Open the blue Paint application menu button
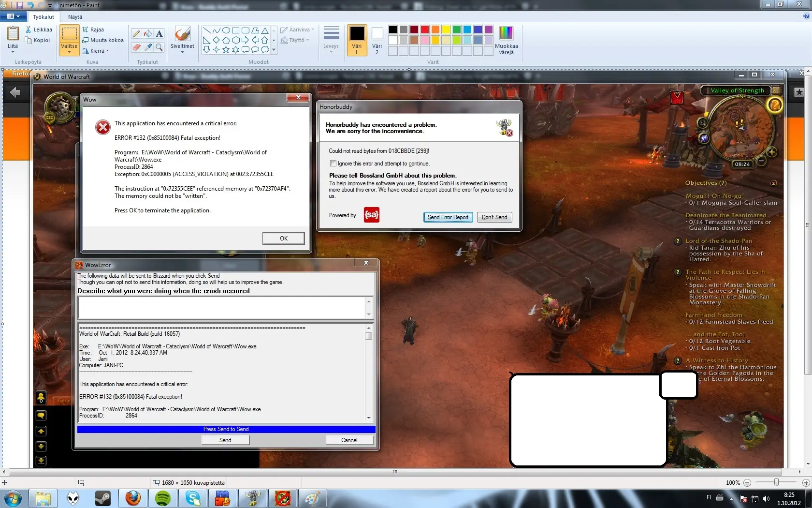 tap(14, 16)
